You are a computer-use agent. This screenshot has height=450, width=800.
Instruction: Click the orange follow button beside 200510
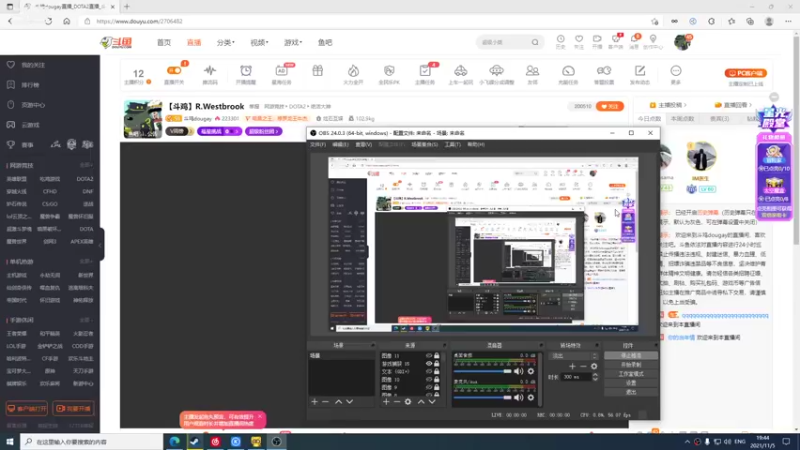pyautogui.click(x=610, y=106)
